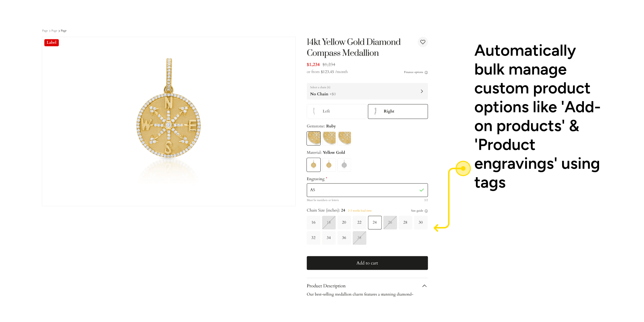Click the Add to cart button
Screen dimensions: 644x322
click(x=367, y=263)
